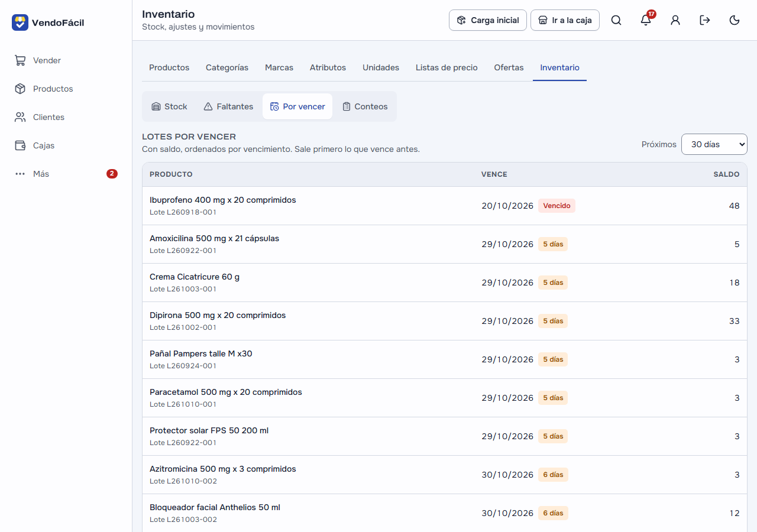Click the Carga inicial package icon

461,20
